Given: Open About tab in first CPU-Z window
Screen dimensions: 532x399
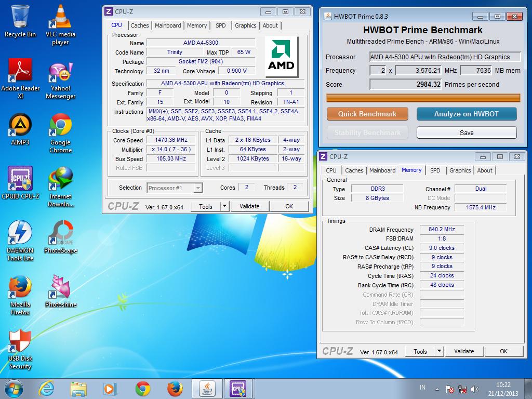Looking at the screenshot, I should click(270, 25).
